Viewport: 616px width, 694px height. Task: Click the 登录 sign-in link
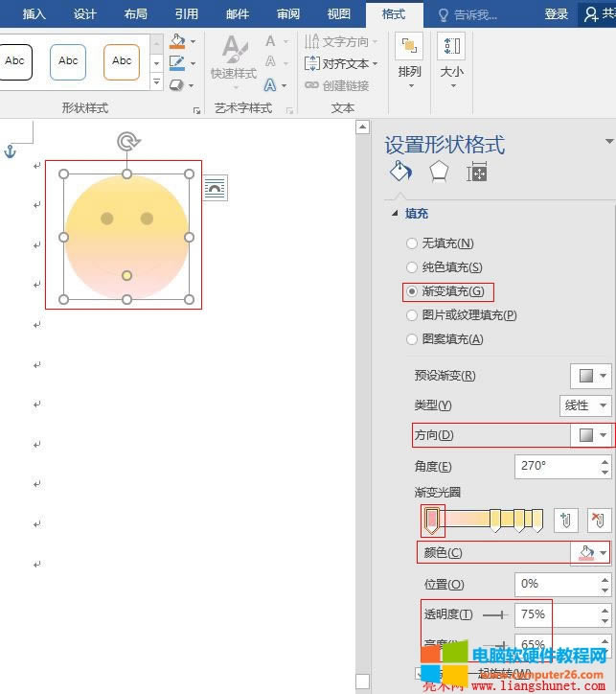click(x=556, y=14)
